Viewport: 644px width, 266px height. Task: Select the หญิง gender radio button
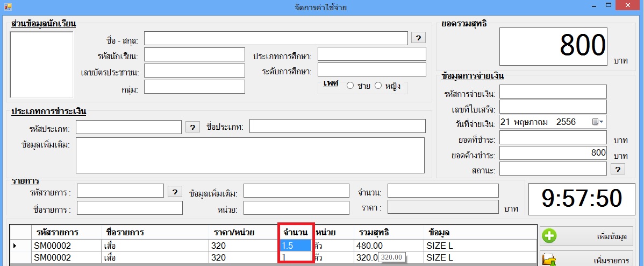(378, 86)
